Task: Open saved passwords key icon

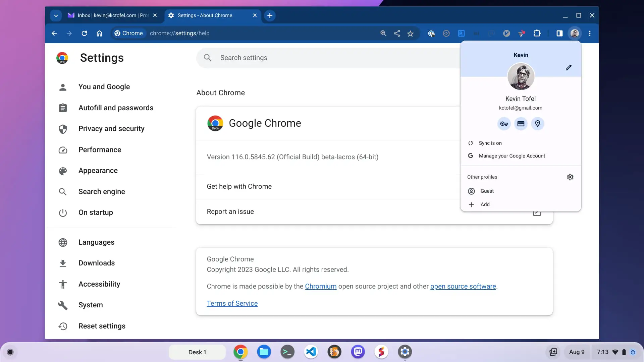Action: click(504, 124)
